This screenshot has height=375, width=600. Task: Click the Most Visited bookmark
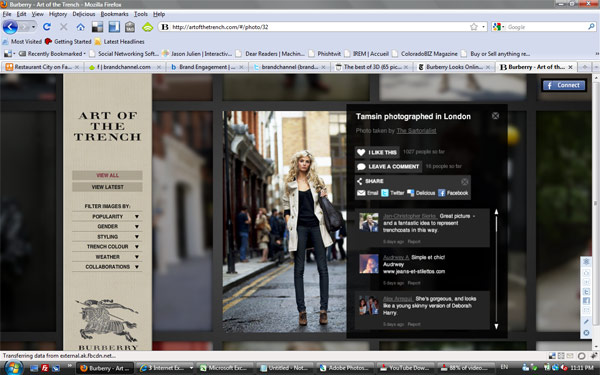point(22,41)
